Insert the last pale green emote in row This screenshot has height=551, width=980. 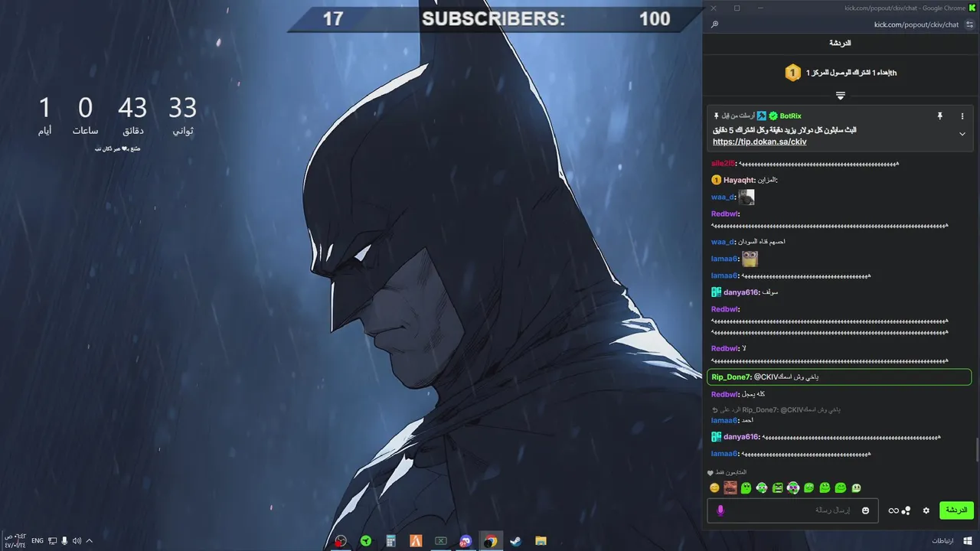(856, 487)
